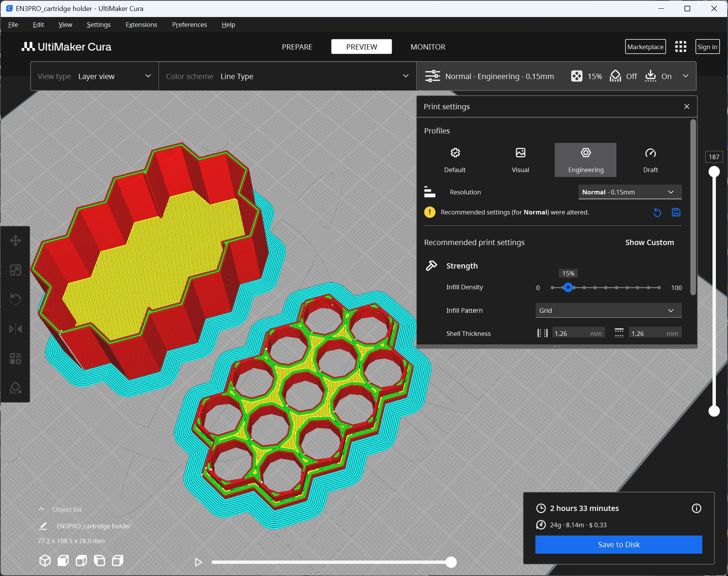This screenshot has width=728, height=576.
Task: Click the print settings sliders icon
Action: (432, 76)
